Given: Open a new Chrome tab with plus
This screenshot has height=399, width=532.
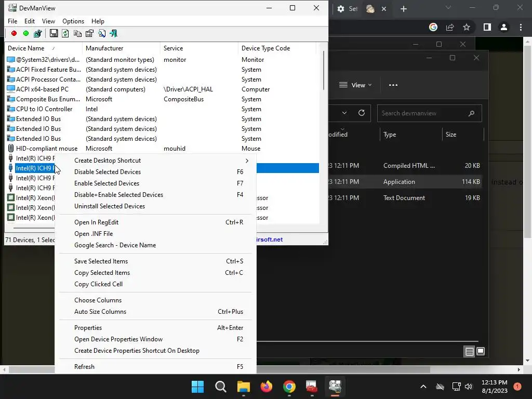Looking at the screenshot, I should tap(403, 9).
